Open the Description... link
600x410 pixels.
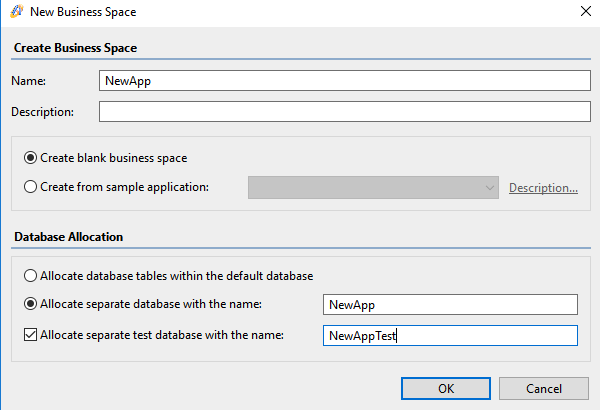point(543,188)
